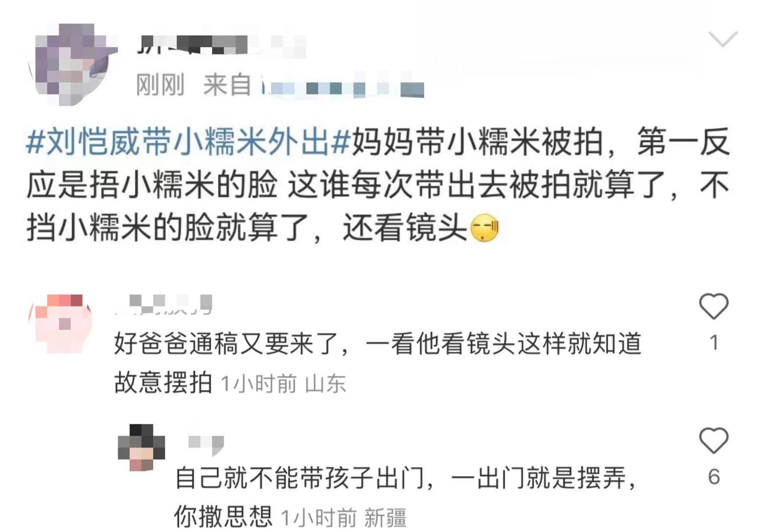Tap the like count 6
The image size is (760, 532).
click(714, 477)
